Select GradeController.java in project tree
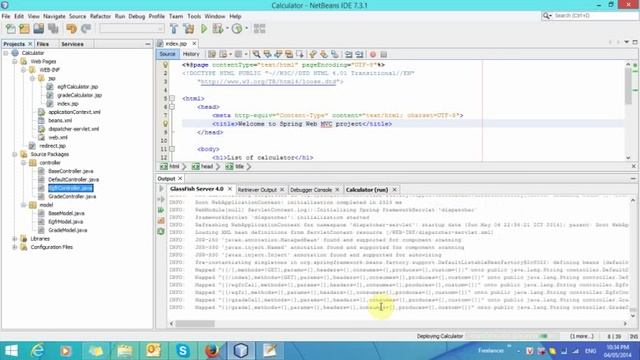Screen dimensions: 640x360 (72, 196)
